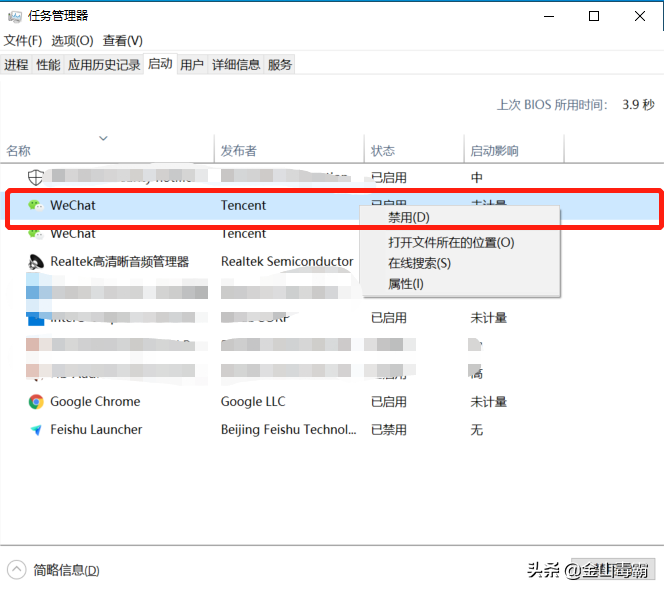Click the Tencent publisher cell in highlighted row
This screenshot has width=664, height=594.
243,206
